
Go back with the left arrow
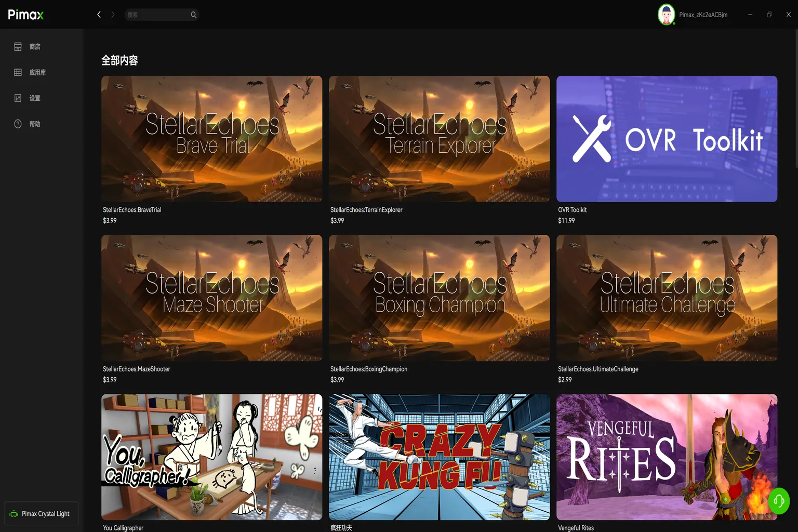(99, 15)
